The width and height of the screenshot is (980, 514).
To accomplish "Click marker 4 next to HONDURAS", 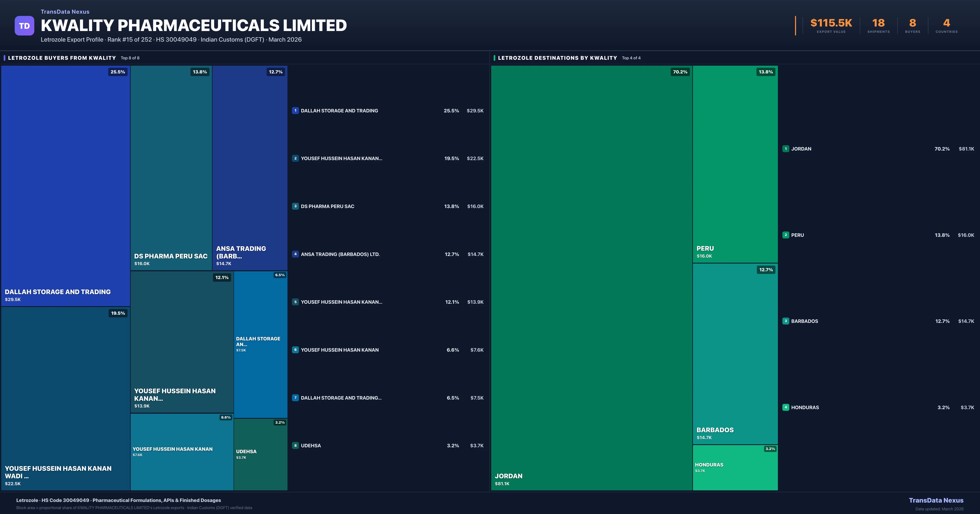I will [786, 407].
